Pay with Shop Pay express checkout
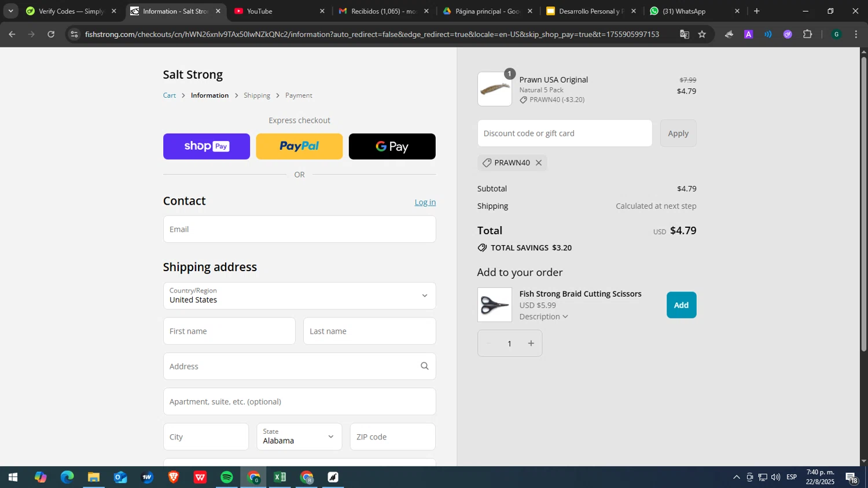The height and width of the screenshot is (488, 868). tap(207, 146)
